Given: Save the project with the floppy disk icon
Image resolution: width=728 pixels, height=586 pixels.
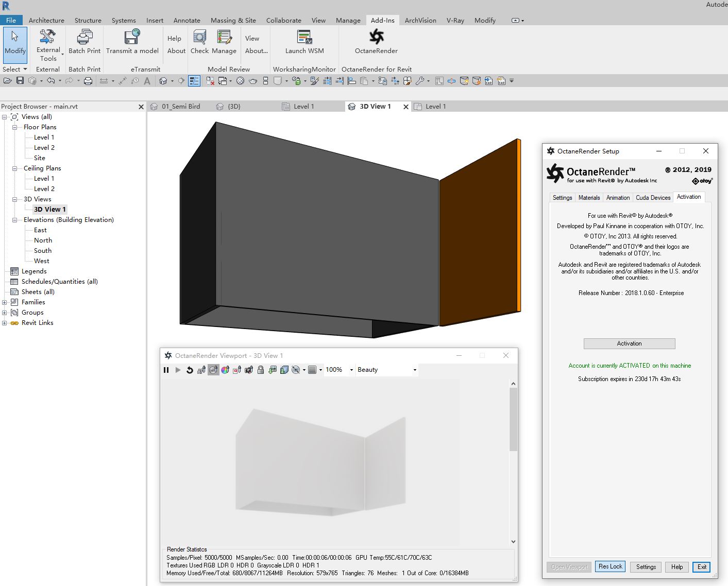Looking at the screenshot, I should tap(20, 81).
